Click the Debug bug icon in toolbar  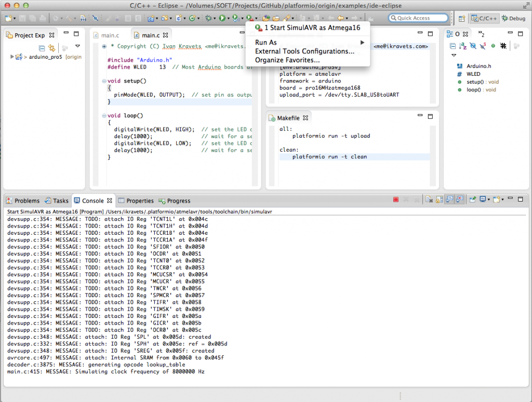coord(208,18)
